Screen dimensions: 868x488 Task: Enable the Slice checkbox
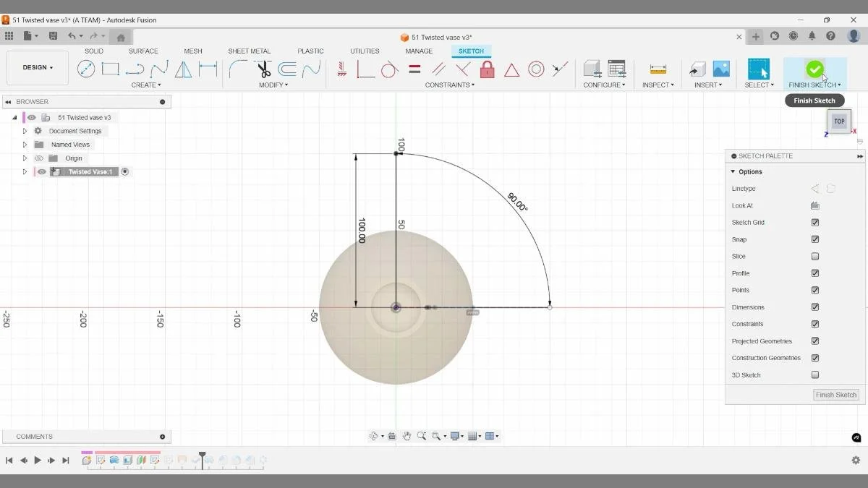coord(814,256)
